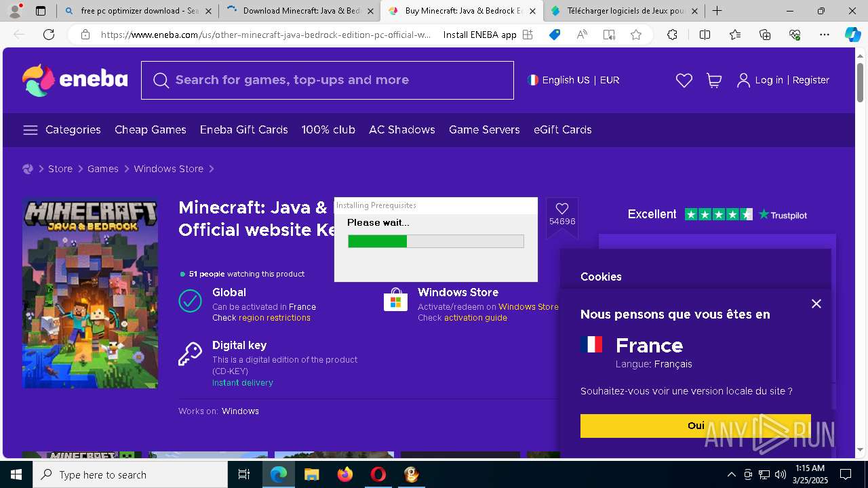The width and height of the screenshot is (868, 488).
Task: Open Game Servers menu item
Action: click(484, 129)
